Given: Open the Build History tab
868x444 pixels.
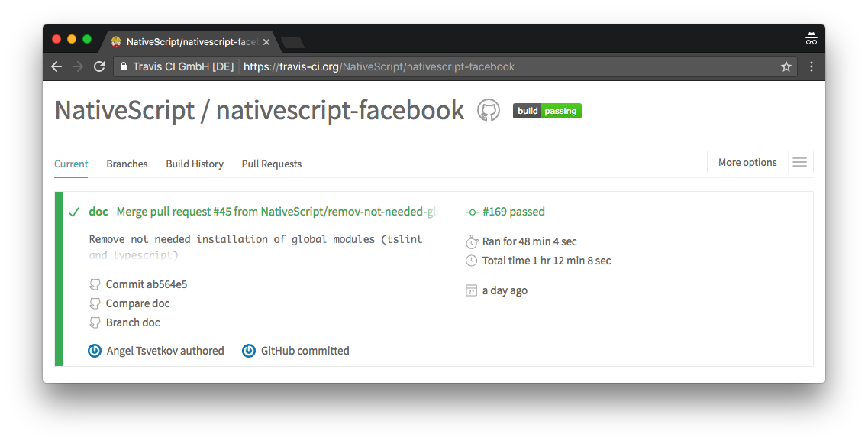Looking at the screenshot, I should (195, 164).
